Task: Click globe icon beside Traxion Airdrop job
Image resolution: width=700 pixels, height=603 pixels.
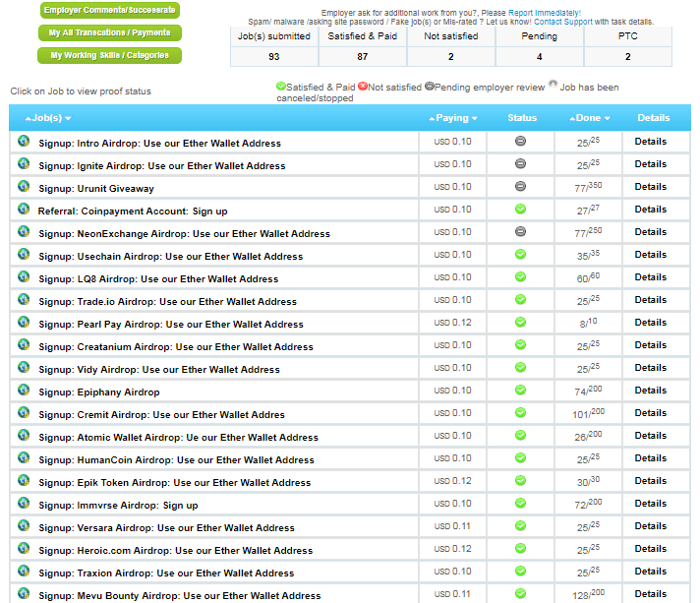Action: pyautogui.click(x=24, y=571)
